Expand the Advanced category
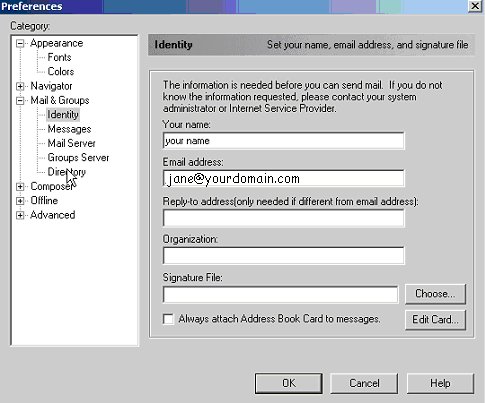Image resolution: width=485 pixels, height=403 pixels. click(20, 215)
